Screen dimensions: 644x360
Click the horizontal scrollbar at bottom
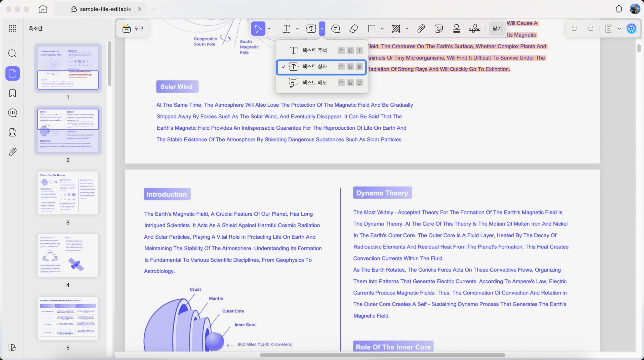click(382, 355)
